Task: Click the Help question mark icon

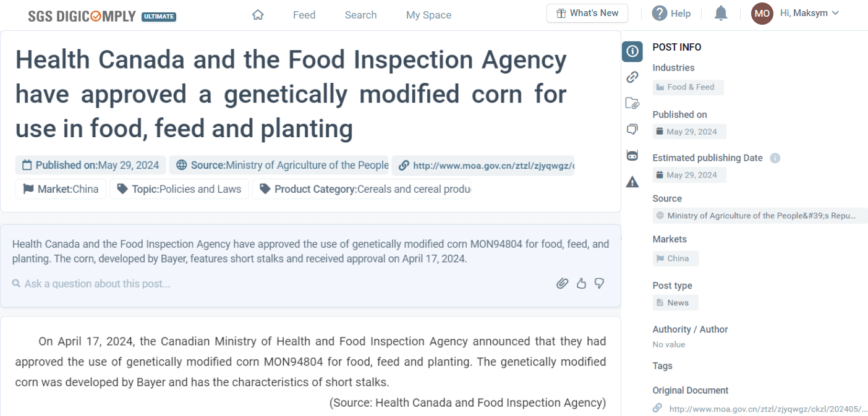Action: click(660, 13)
